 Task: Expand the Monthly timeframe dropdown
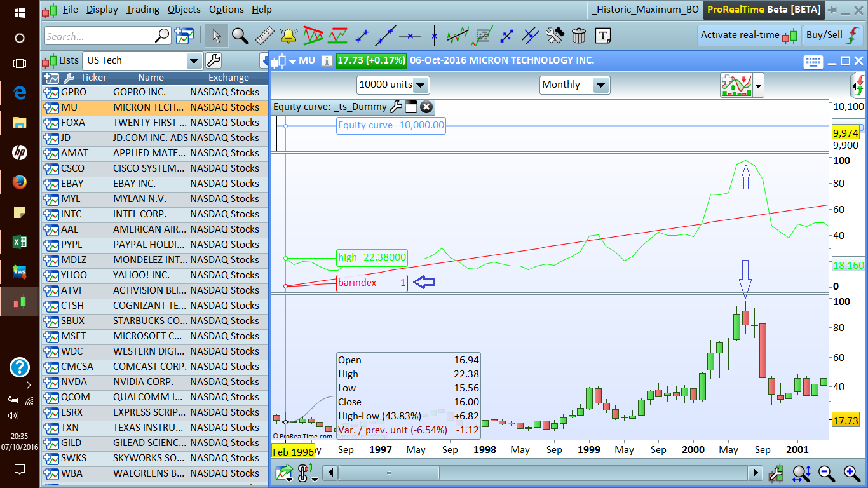(600, 85)
